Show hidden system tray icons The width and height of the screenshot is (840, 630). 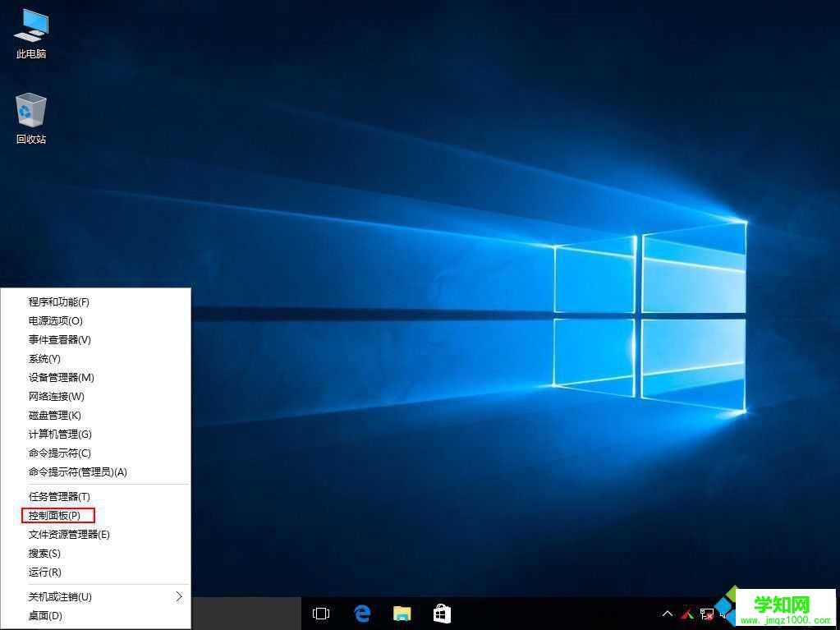click(x=668, y=614)
